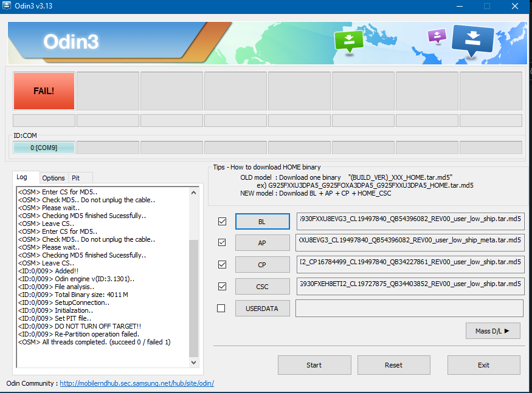Click the 0:[COM9] port indicator
The width and height of the screenshot is (532, 393).
44,148
